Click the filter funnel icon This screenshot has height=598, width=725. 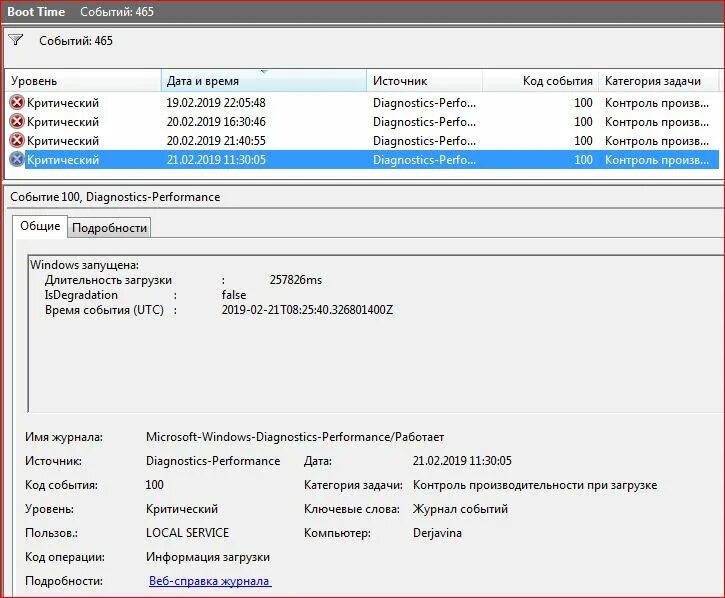[x=16, y=40]
